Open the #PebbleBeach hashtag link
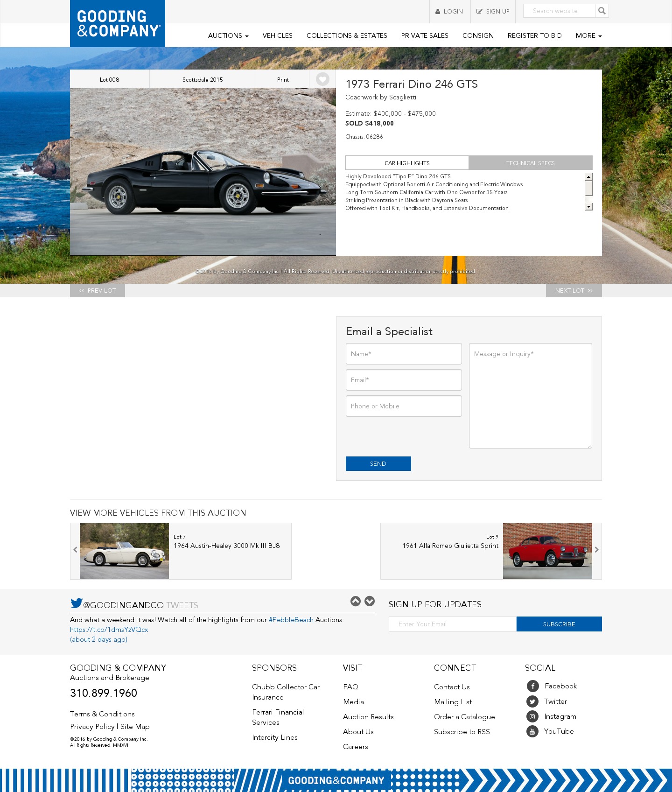 (x=291, y=620)
